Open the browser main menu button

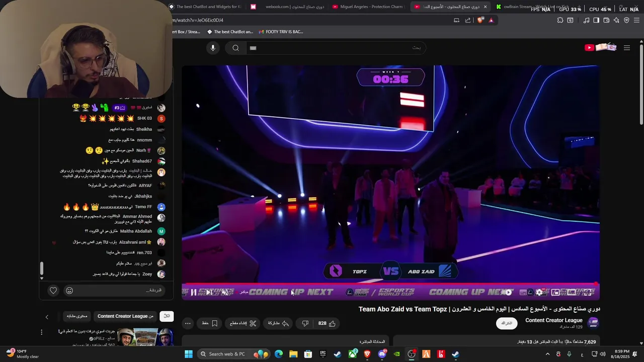click(x=636, y=20)
